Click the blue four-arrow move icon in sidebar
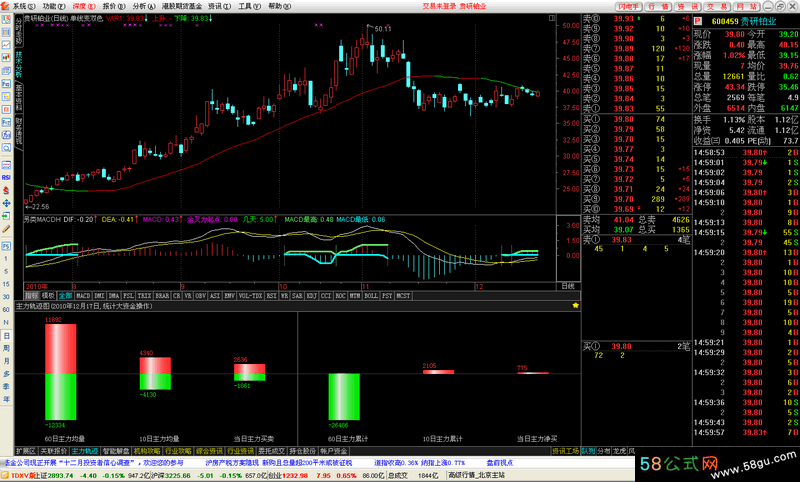Viewport: 800px width, 482px height. (x=6, y=203)
